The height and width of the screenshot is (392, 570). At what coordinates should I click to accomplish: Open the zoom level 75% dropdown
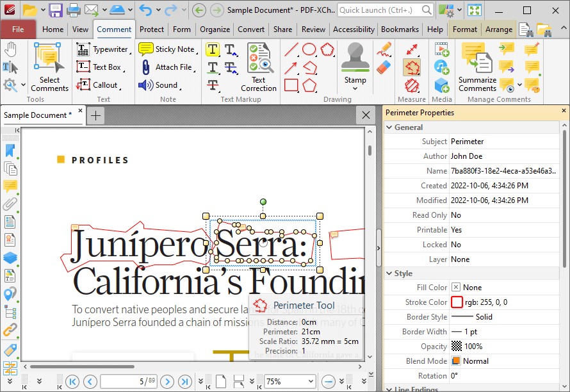[311, 382]
